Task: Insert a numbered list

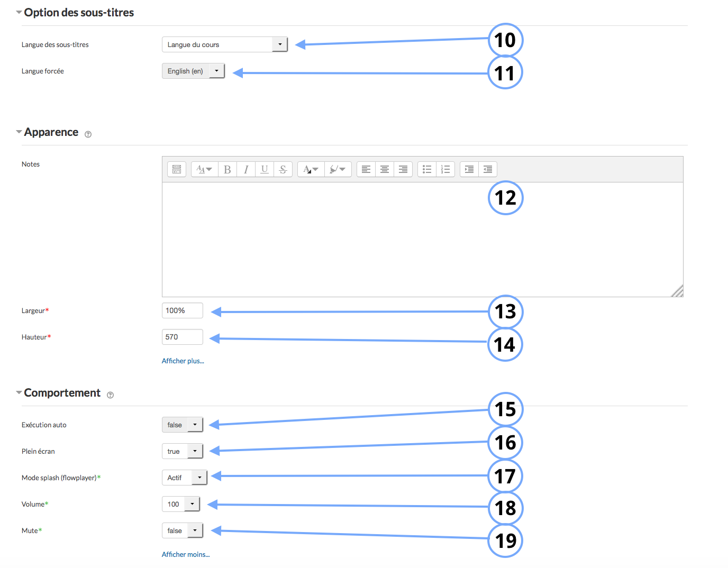Action: 445,169
